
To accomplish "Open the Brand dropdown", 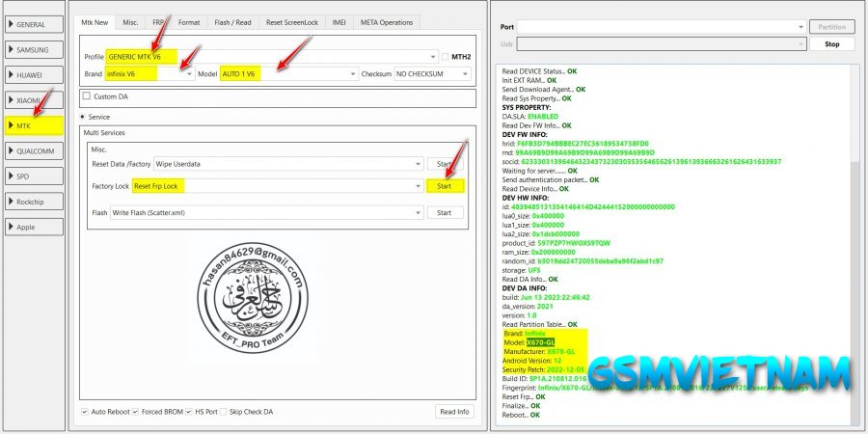I will coord(150,73).
